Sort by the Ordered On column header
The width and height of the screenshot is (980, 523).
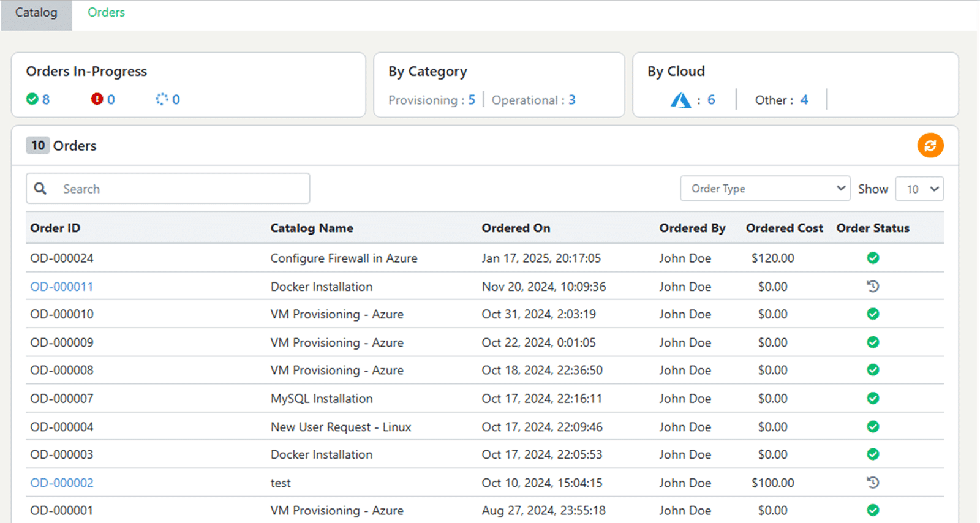(x=516, y=228)
